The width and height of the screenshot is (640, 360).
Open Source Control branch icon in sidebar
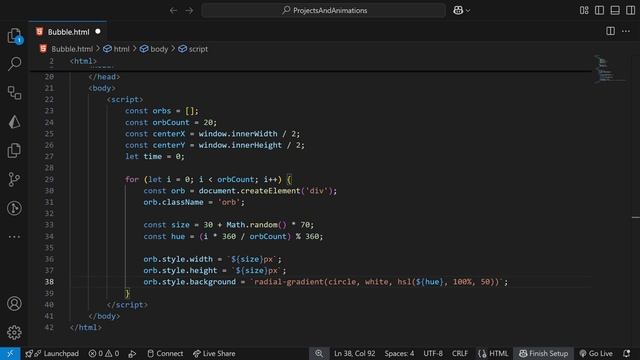pos(14,179)
